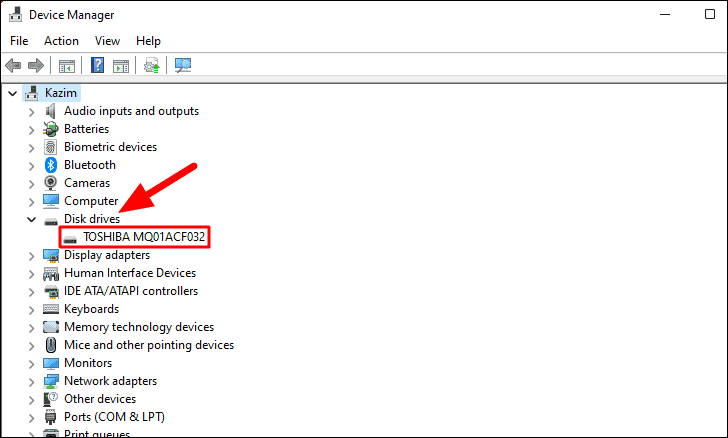Click the blue Help question mark icon
This screenshot has width=728, height=438.
tap(98, 65)
